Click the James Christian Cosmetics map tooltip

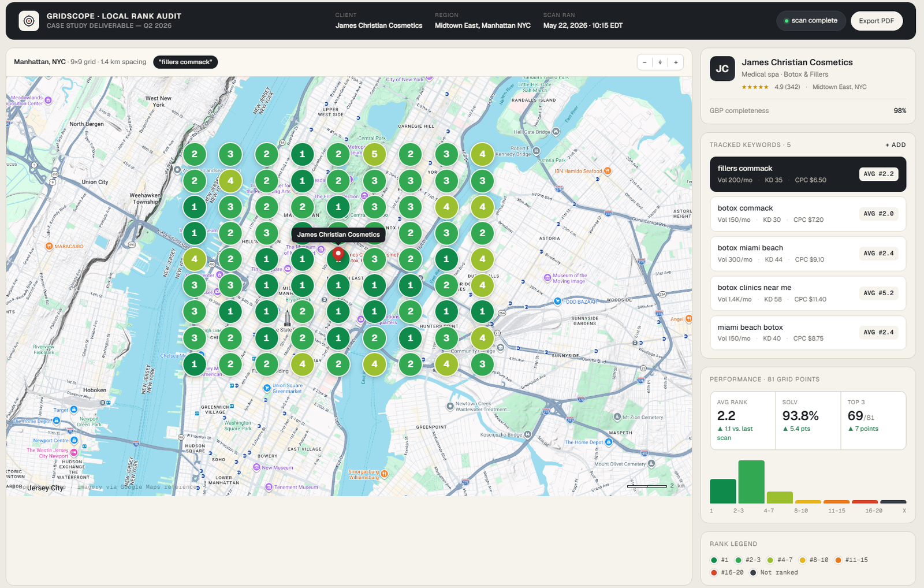[338, 235]
